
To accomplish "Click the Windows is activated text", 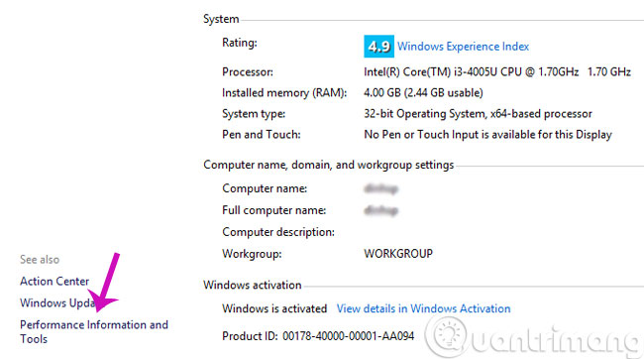I will pyautogui.click(x=274, y=308).
